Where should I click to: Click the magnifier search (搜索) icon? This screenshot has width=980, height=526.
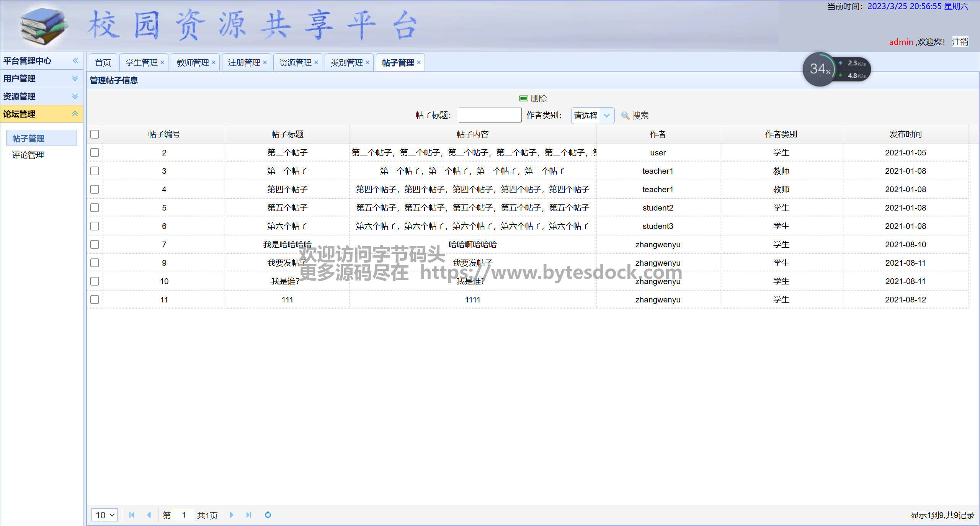coord(625,115)
